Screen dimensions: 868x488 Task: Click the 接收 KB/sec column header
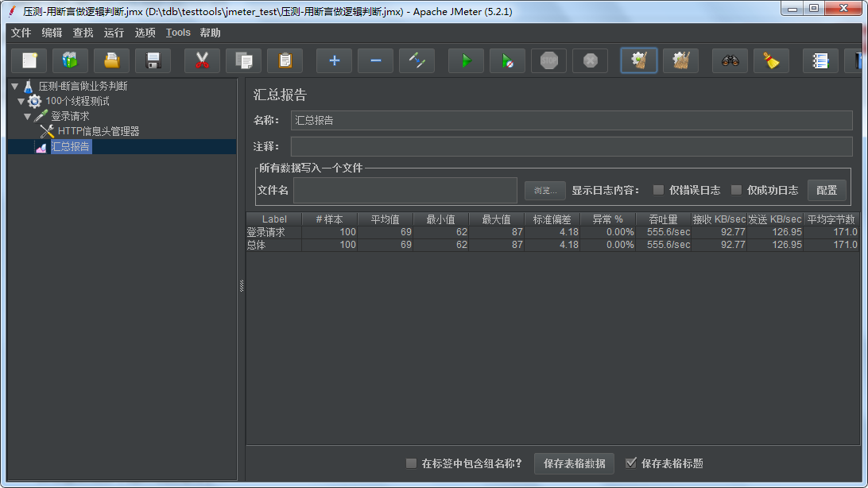[719, 219]
